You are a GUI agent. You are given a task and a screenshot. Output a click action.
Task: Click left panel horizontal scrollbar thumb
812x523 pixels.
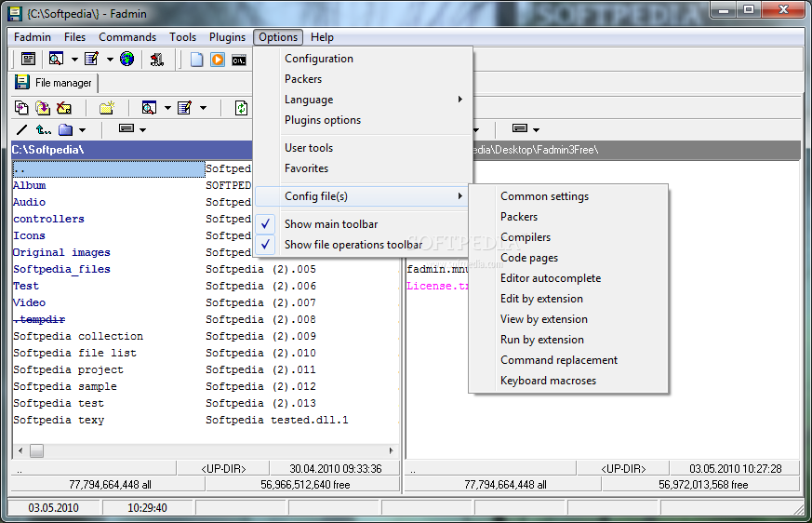tap(36, 451)
